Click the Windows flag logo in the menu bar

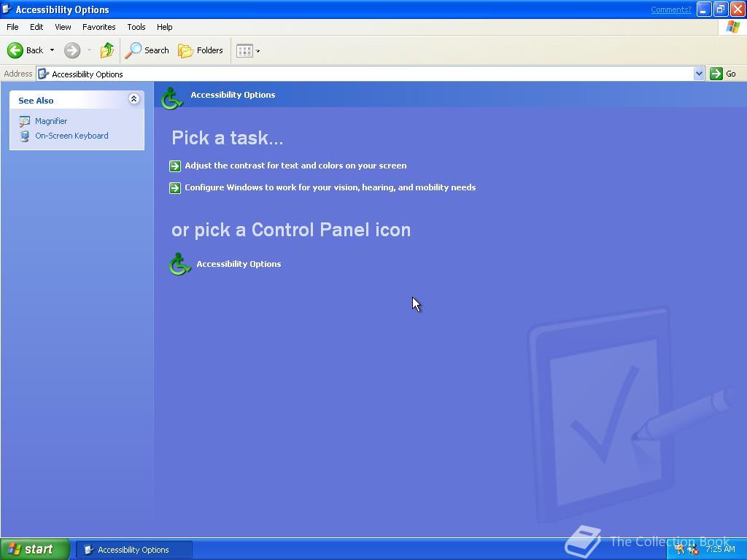coord(732,27)
